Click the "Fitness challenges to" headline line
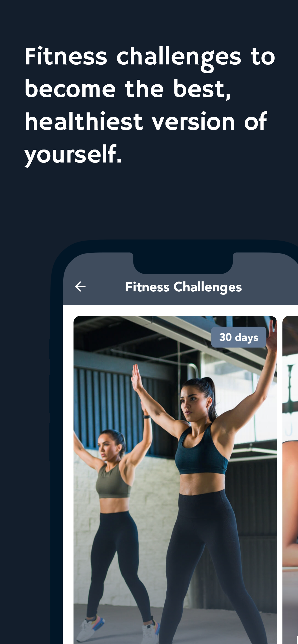This screenshot has height=644, width=298. [150, 58]
